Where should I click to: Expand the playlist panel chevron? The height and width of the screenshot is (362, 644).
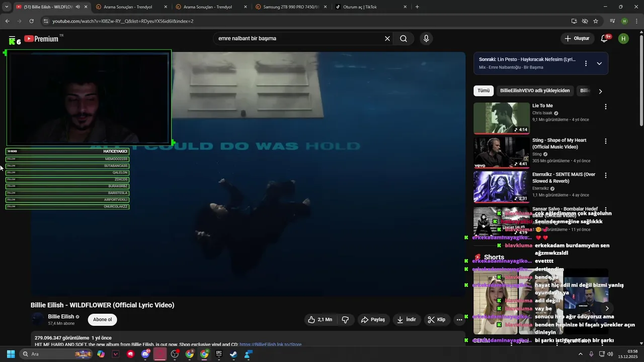[599, 63]
